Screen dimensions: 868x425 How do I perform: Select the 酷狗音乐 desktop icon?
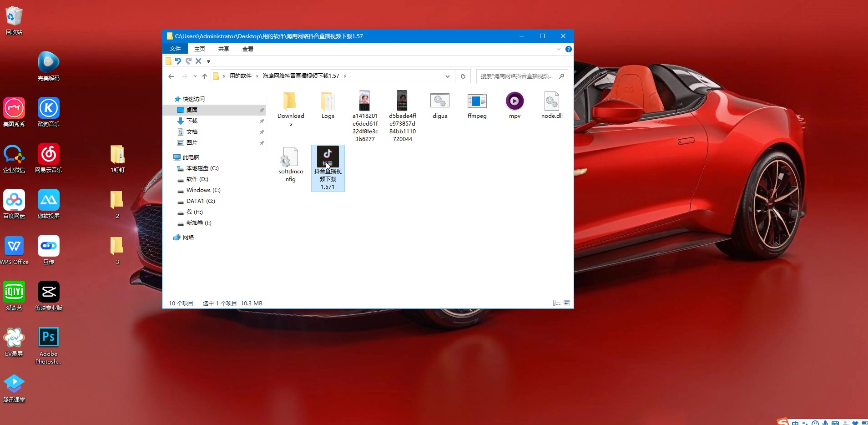pyautogui.click(x=49, y=112)
